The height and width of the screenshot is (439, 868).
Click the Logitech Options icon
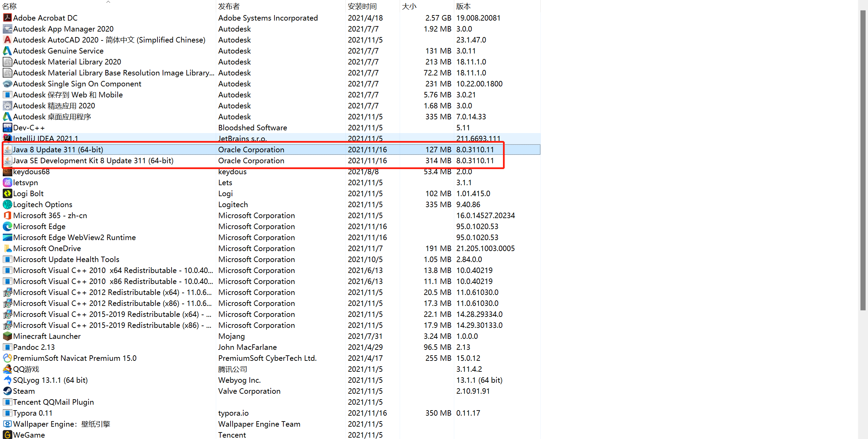[x=7, y=204]
